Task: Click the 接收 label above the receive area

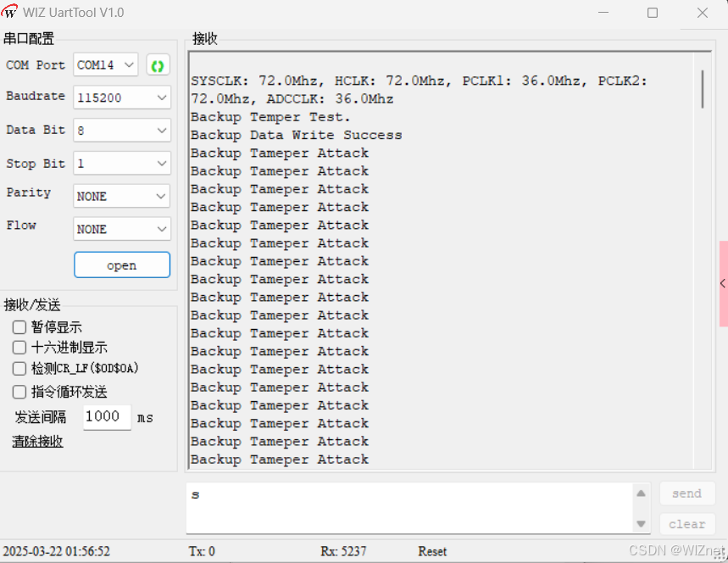Action: (x=205, y=38)
